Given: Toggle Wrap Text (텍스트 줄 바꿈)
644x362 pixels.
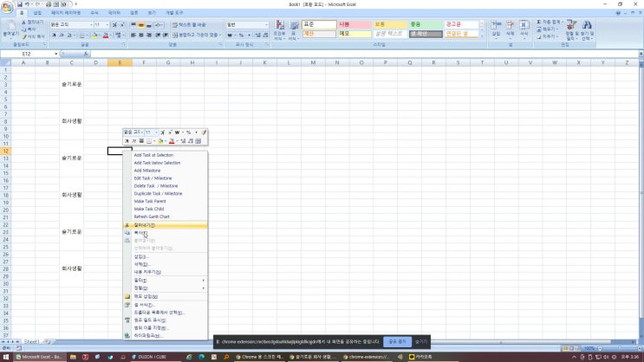Looking at the screenshot, I should pyautogui.click(x=189, y=24).
